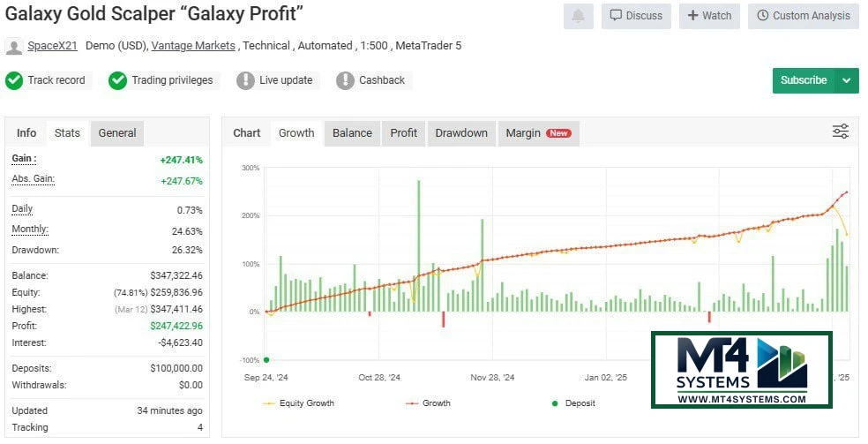This screenshot has height=444, width=868.
Task: Switch to the Stats tab
Action: pyautogui.click(x=67, y=133)
